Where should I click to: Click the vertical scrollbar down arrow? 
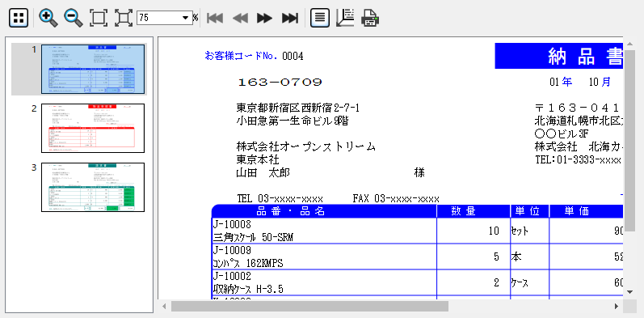tap(630, 291)
